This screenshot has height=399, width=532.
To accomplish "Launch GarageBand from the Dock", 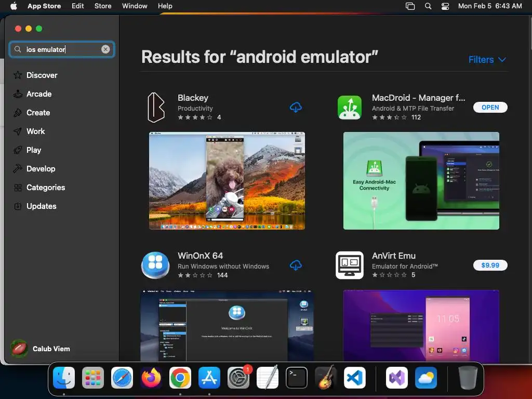I will click(326, 378).
